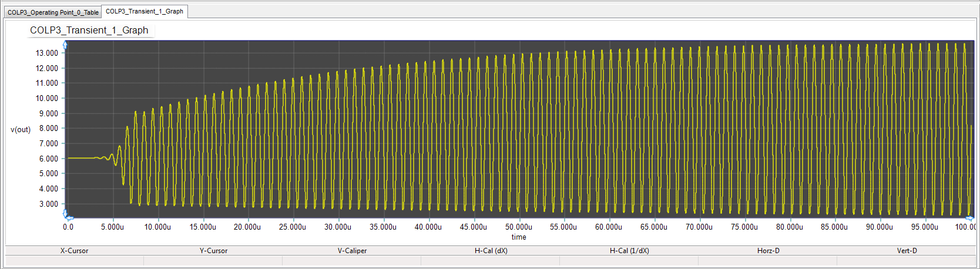Click the v(out) axis label
The image size is (980, 269).
tap(21, 130)
